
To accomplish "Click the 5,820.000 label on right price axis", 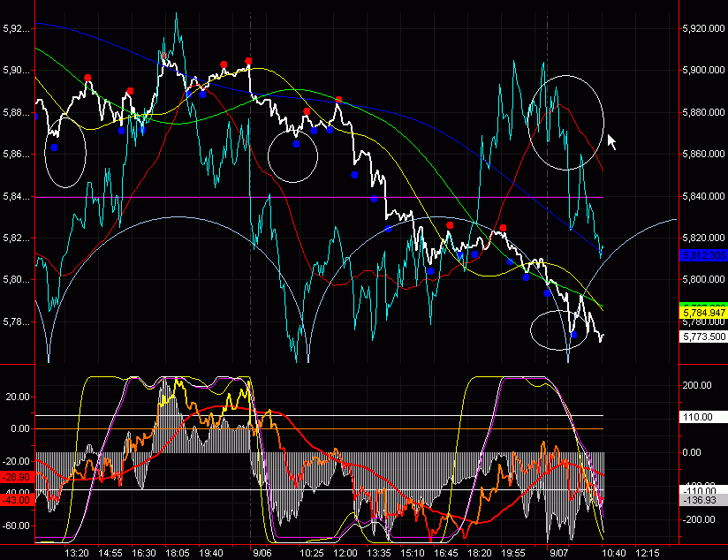I will [x=703, y=238].
